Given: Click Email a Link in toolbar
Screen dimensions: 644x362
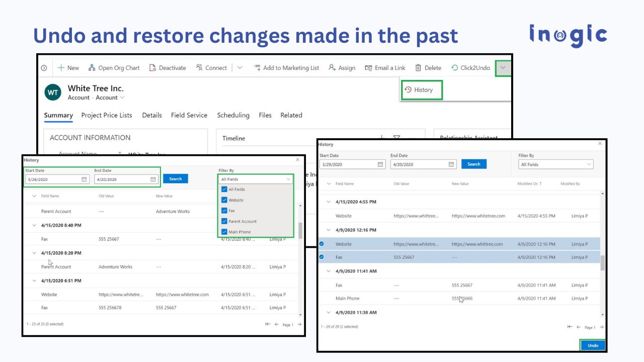Looking at the screenshot, I should (x=385, y=68).
